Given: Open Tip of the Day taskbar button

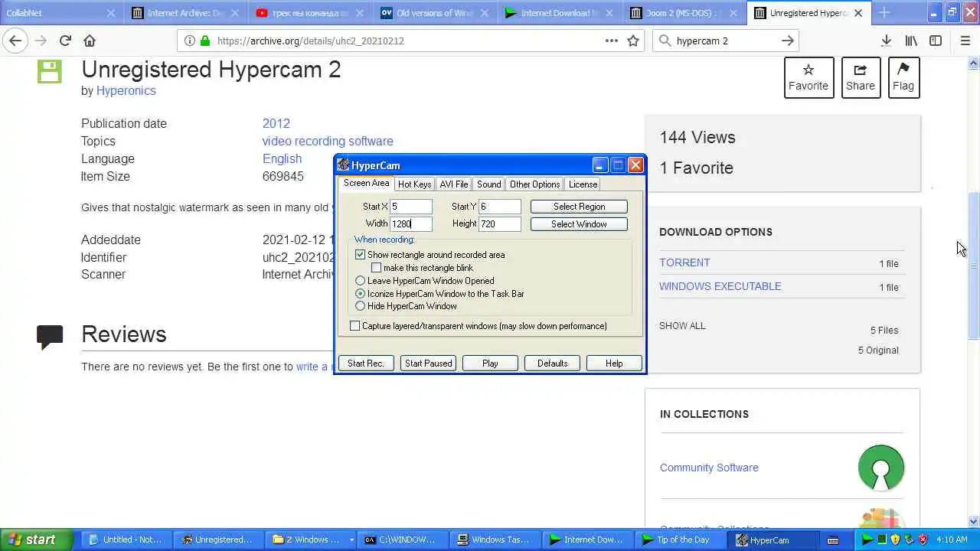Looking at the screenshot, I should [679, 540].
